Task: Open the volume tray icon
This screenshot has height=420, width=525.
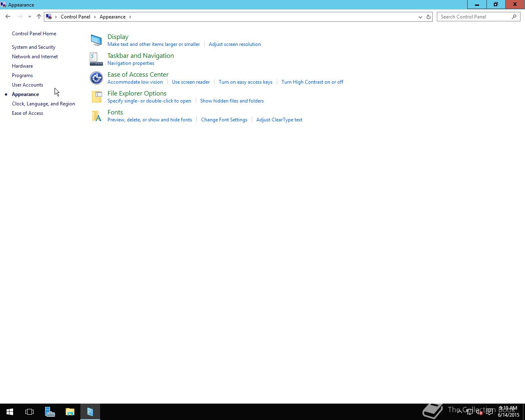Action: click(479, 412)
